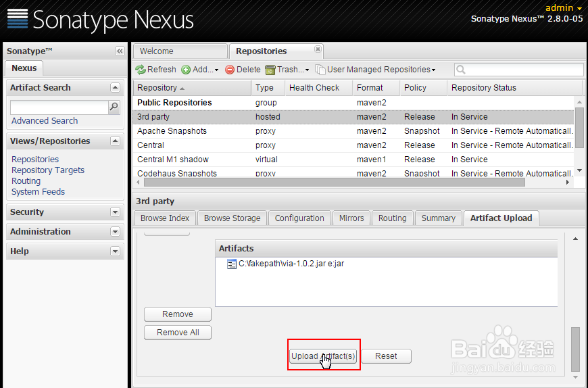Image resolution: width=588 pixels, height=388 pixels.
Task: Select the 3rd party repository row
Action: [353, 117]
